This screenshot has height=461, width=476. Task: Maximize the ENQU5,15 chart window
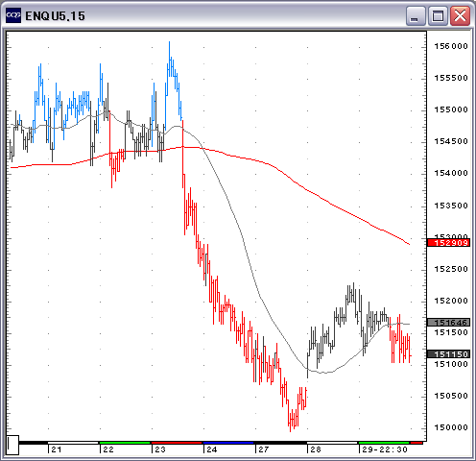[x=438, y=15]
